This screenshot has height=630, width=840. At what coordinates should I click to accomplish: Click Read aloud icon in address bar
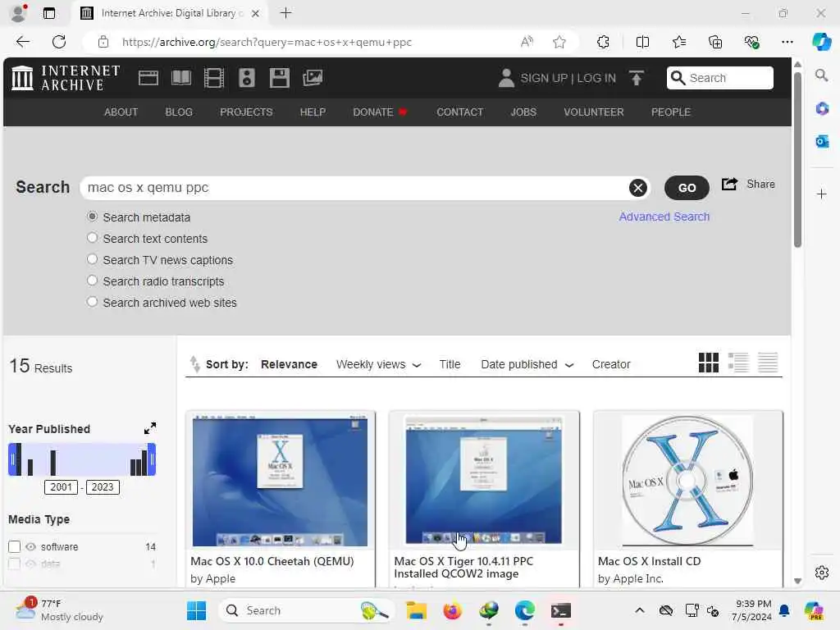pyautogui.click(x=527, y=42)
